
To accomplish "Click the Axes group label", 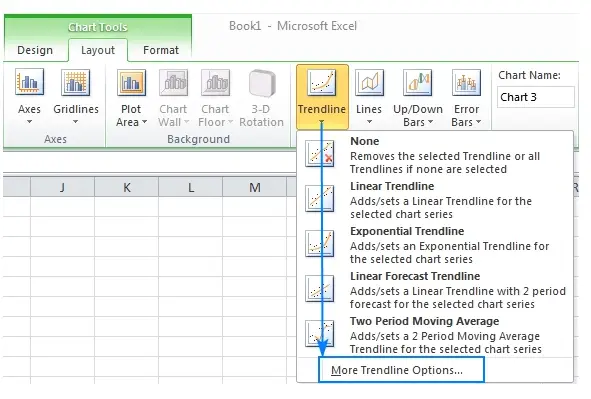I will (x=55, y=139).
